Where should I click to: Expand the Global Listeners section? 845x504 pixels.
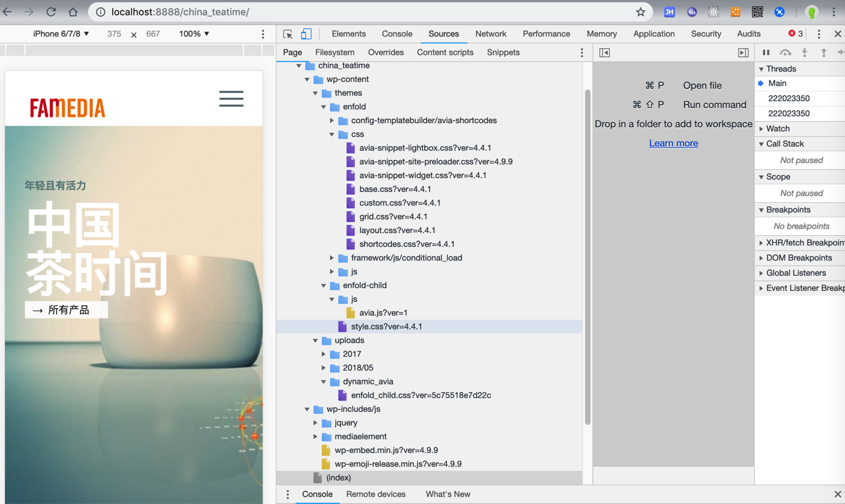tap(761, 273)
